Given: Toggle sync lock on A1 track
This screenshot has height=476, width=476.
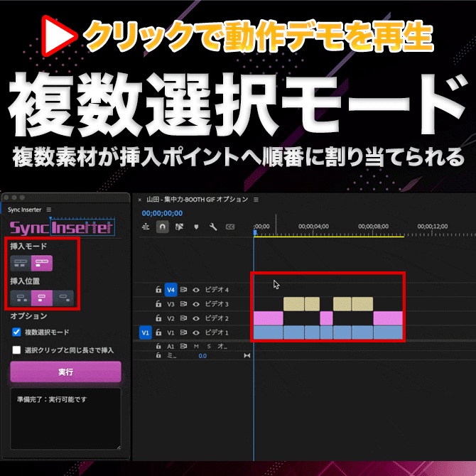Looking at the screenshot, I should coord(183,346).
